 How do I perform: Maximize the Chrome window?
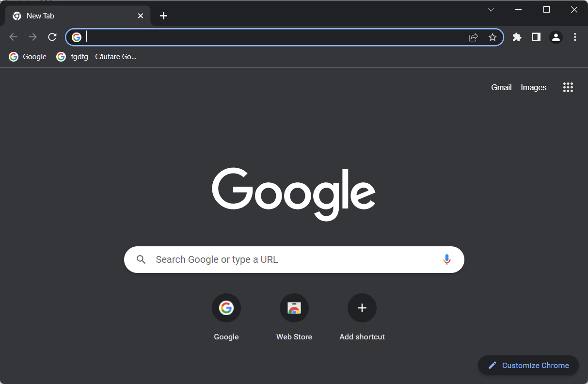pos(546,10)
